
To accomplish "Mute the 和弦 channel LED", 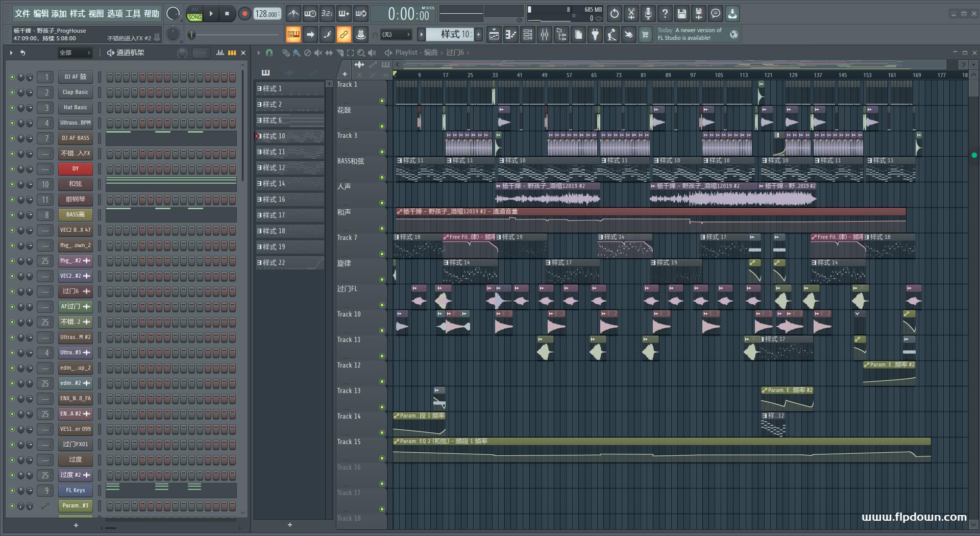I will tap(12, 184).
